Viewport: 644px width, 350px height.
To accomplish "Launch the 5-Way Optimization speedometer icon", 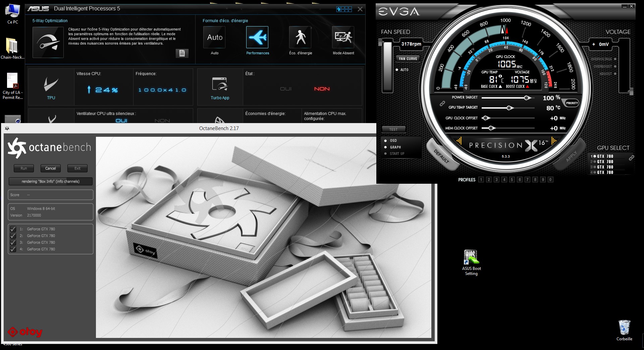I will coord(48,42).
